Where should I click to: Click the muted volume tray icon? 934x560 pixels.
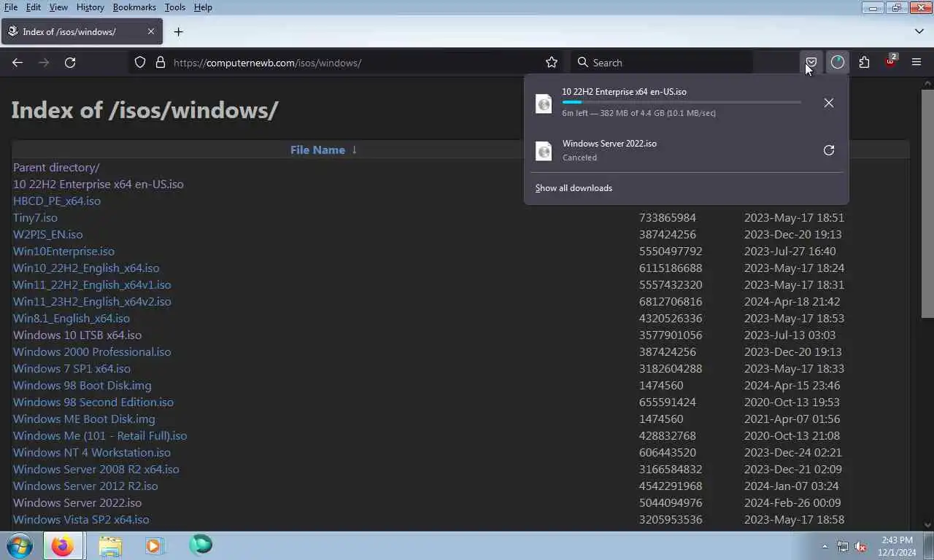[861, 546]
